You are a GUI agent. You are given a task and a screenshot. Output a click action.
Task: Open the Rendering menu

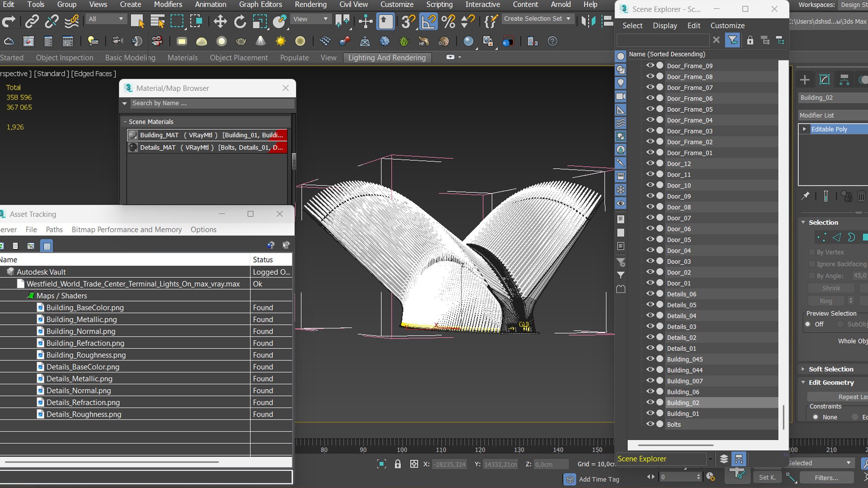point(310,5)
